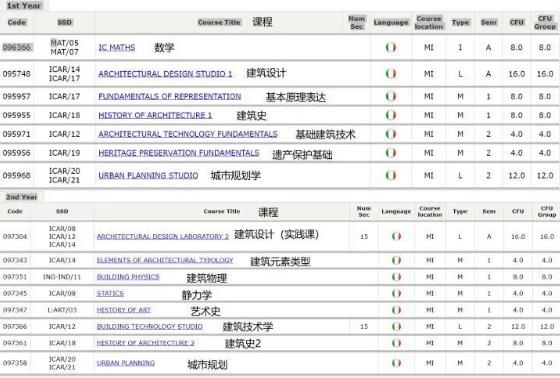Click course code 095968
This screenshot has width=560, height=378.
coord(17,175)
